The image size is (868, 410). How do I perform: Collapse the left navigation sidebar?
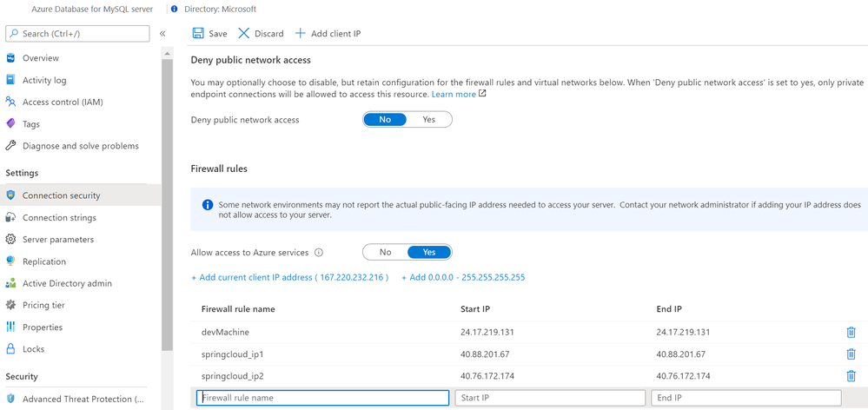[162, 34]
